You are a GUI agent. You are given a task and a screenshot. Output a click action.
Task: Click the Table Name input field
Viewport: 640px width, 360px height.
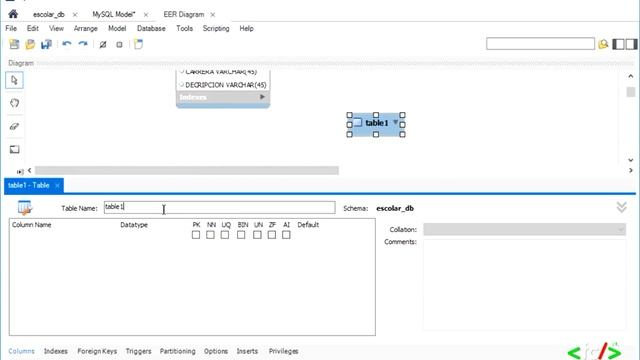(x=220, y=207)
